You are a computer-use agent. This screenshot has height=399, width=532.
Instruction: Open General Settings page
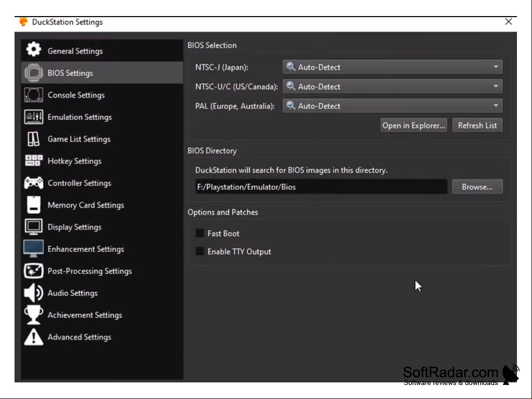pyautogui.click(x=102, y=50)
